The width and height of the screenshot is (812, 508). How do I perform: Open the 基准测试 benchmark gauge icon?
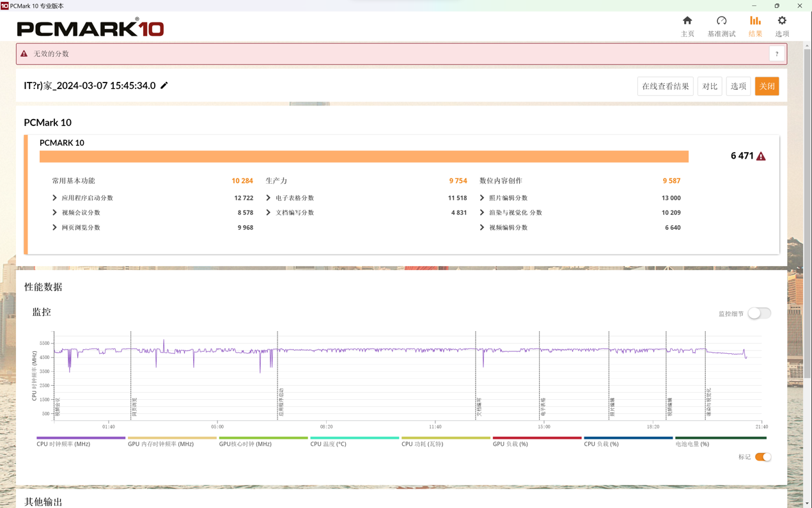click(x=721, y=21)
